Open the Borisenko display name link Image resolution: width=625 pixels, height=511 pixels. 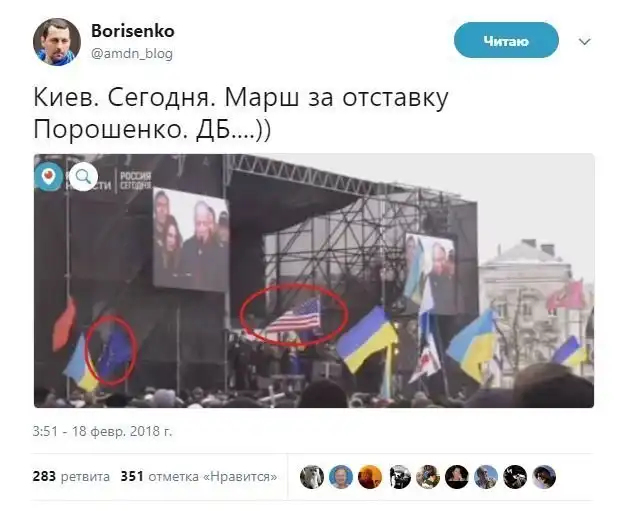(133, 31)
